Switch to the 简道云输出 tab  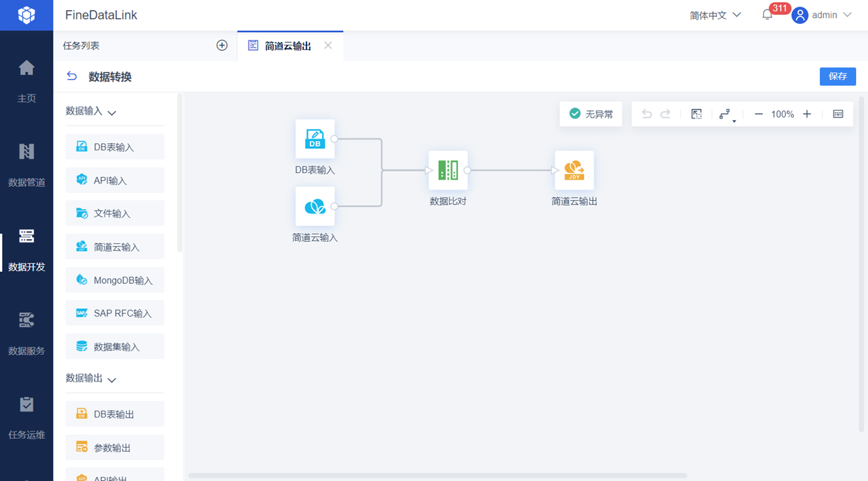point(287,46)
